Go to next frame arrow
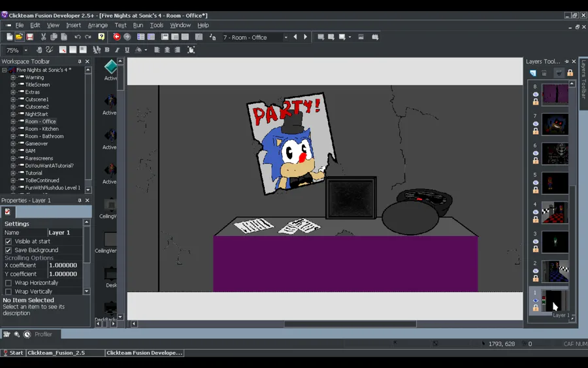588x368 pixels. click(305, 37)
